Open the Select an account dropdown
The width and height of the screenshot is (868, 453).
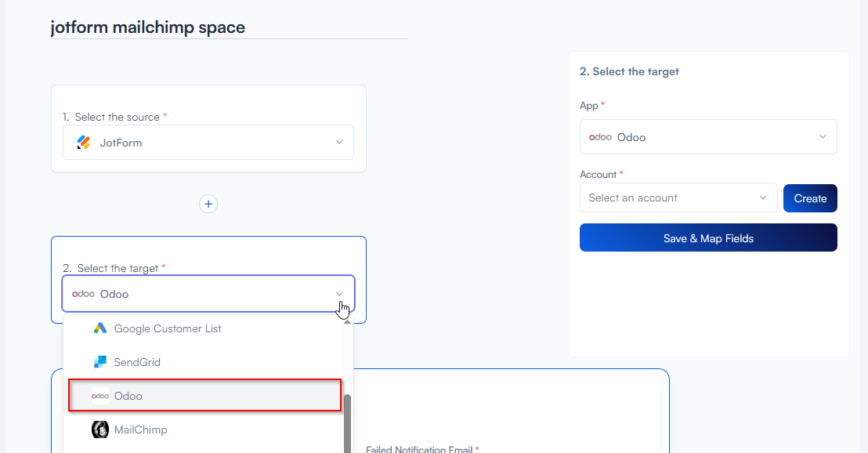click(x=678, y=198)
